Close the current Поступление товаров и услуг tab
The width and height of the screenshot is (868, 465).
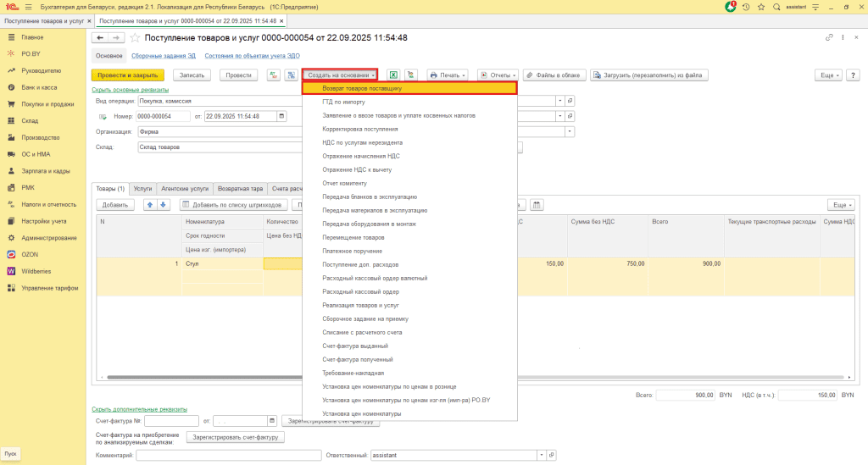(x=282, y=20)
